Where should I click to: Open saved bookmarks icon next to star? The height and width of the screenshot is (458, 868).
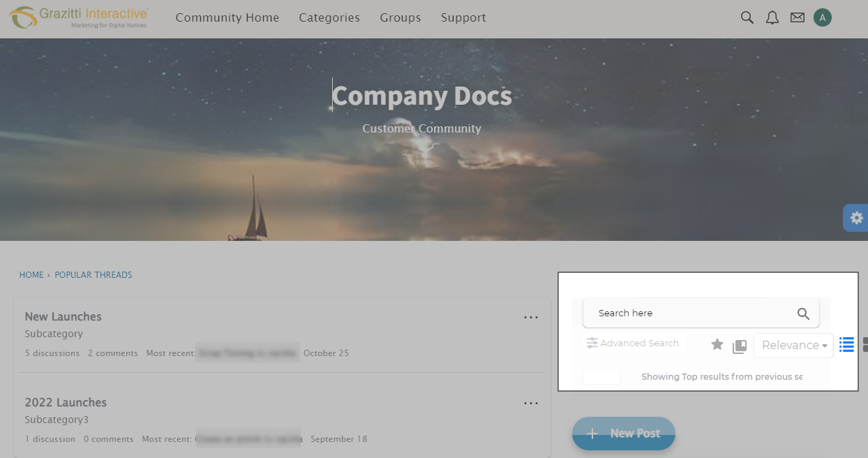[740, 346]
